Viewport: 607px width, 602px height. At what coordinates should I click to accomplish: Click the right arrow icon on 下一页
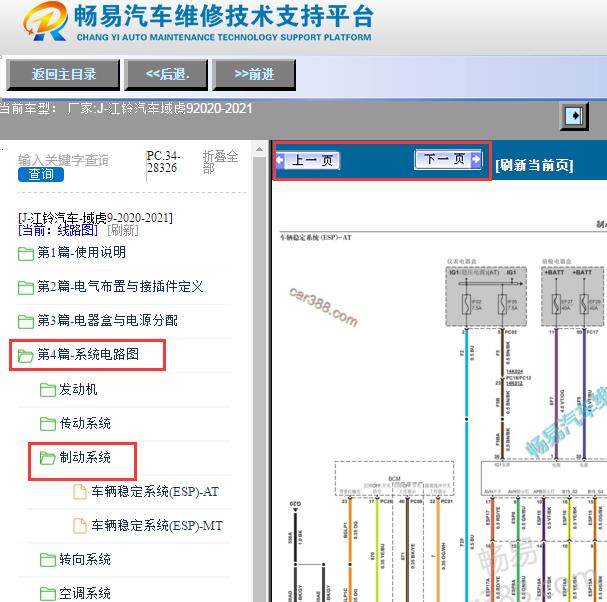coord(476,159)
